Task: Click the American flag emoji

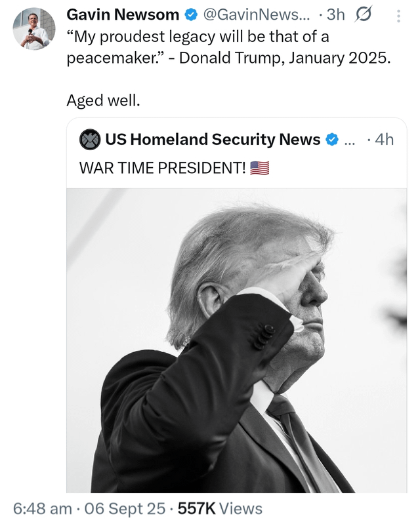Action: tap(259, 168)
